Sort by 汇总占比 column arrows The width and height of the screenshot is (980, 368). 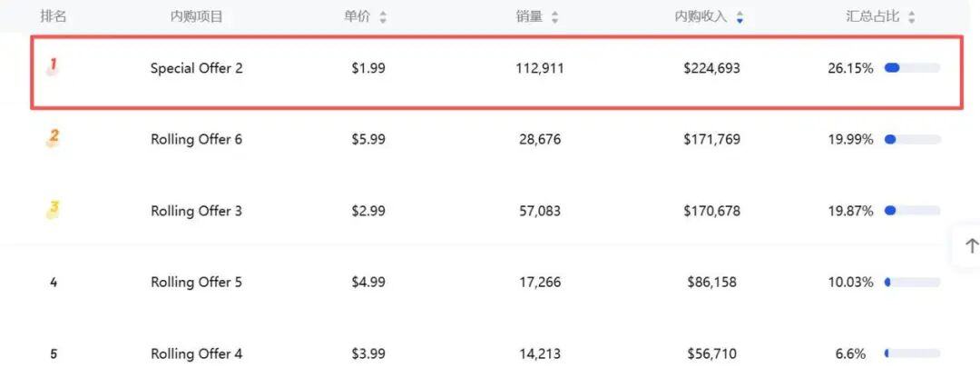911,17
